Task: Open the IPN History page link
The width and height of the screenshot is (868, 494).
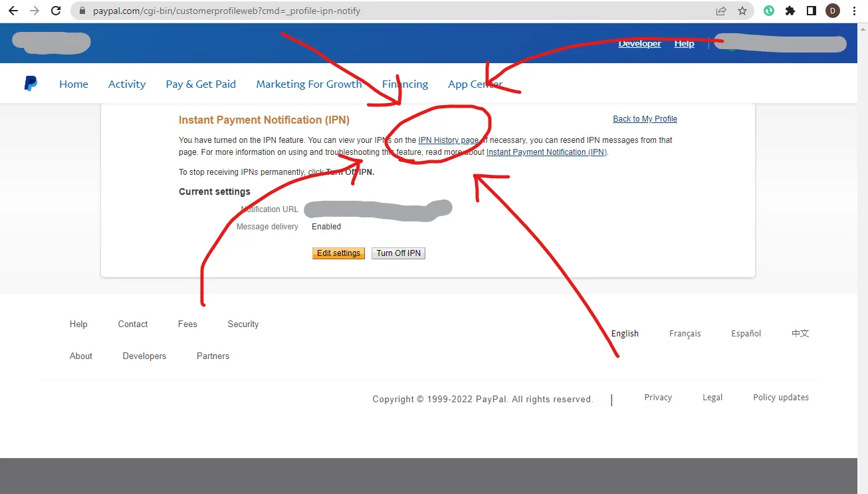Action: point(448,140)
